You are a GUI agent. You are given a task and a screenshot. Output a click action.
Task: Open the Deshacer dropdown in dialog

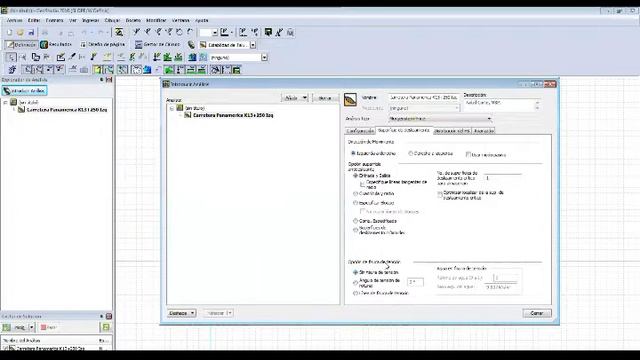(182, 313)
